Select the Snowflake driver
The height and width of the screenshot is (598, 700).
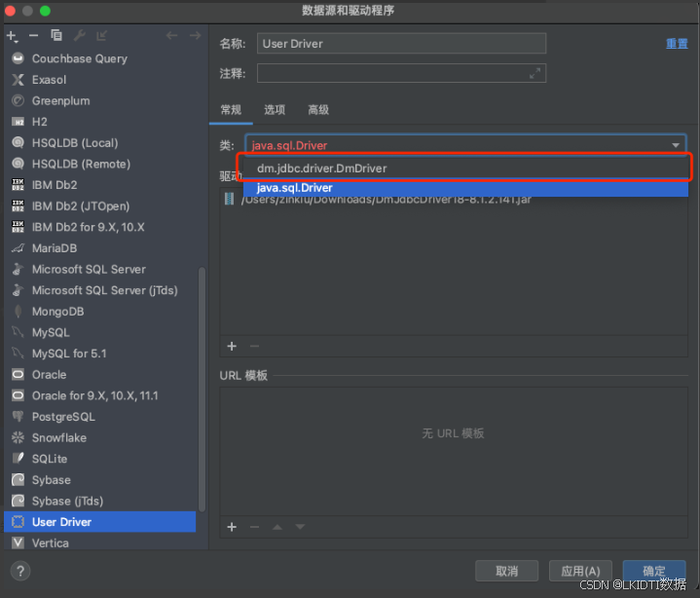(100, 437)
